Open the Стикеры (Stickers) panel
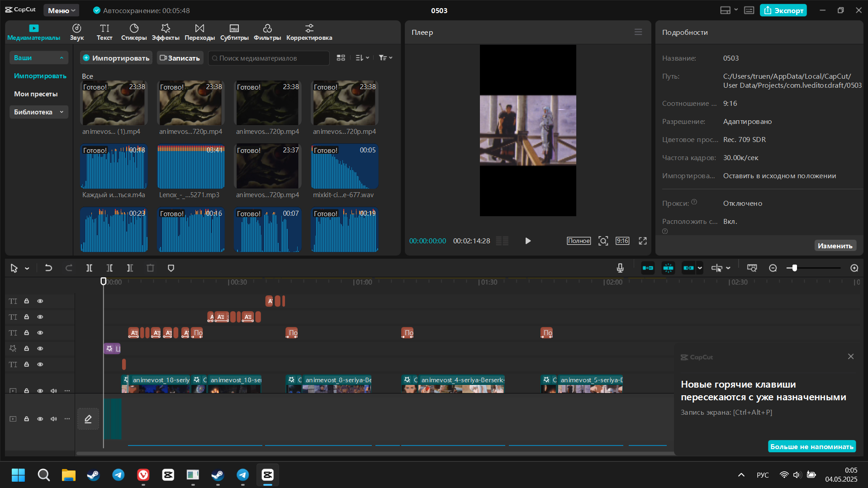Screen dimensions: 868x488 (134, 32)
